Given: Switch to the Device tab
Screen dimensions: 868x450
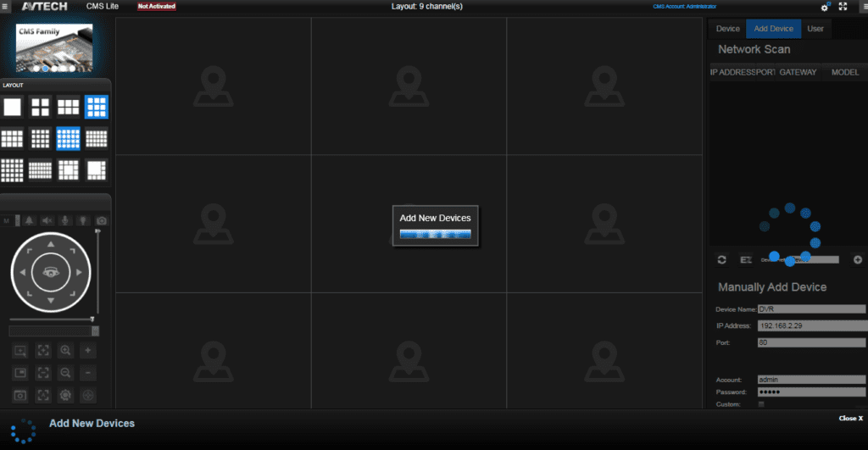Looking at the screenshot, I should (727, 29).
